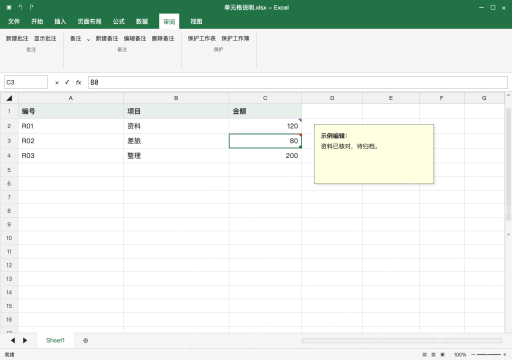This screenshot has height=360, width=512.
Task: Add a new sheet with plus icon
Action: pyautogui.click(x=86, y=340)
